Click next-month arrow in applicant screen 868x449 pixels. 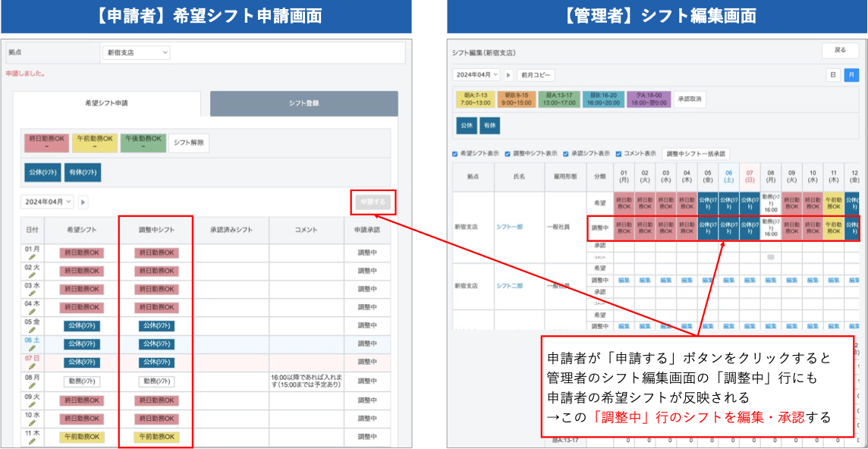tap(83, 202)
